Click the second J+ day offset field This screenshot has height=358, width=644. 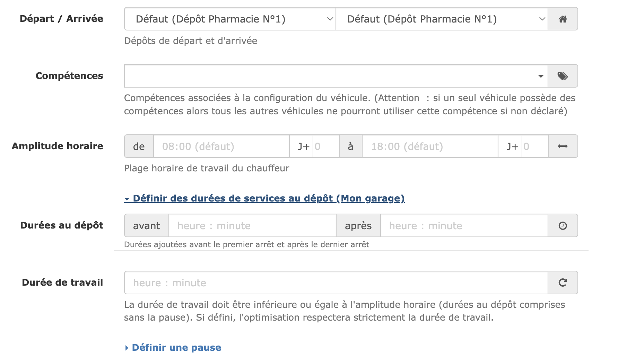click(x=534, y=146)
